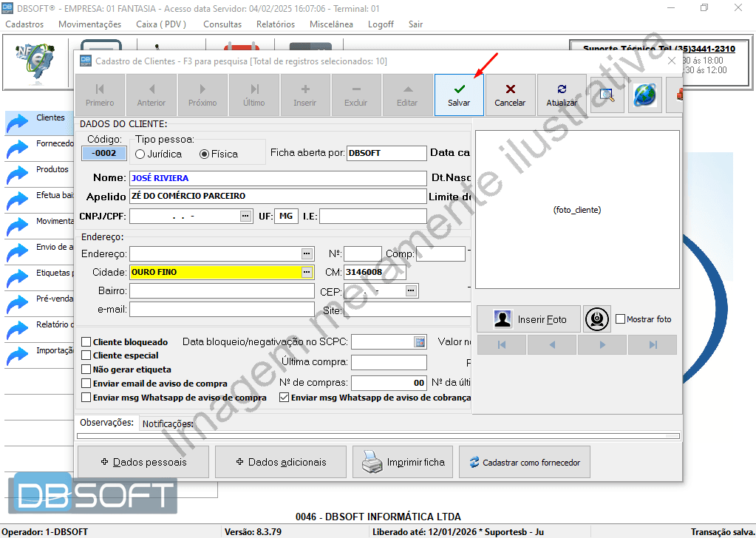The image size is (756, 538).
Task: Click Cadastrar como fornecedor button
Action: coord(525,462)
